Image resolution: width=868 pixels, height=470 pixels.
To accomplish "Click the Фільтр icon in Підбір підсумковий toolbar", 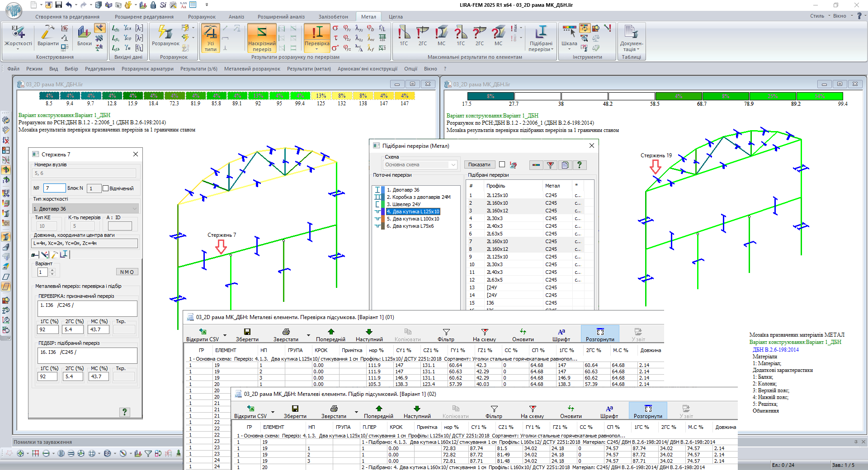I will pos(494,412).
